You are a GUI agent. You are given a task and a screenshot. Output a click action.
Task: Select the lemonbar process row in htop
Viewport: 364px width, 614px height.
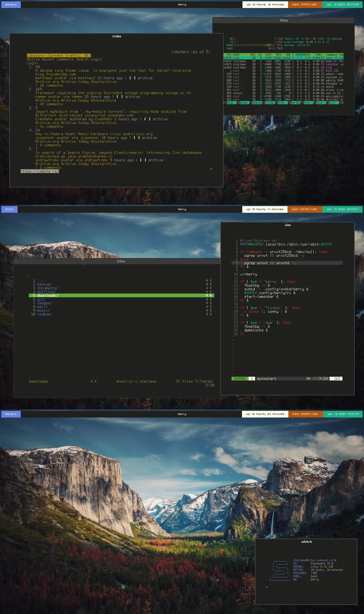tap(283, 64)
